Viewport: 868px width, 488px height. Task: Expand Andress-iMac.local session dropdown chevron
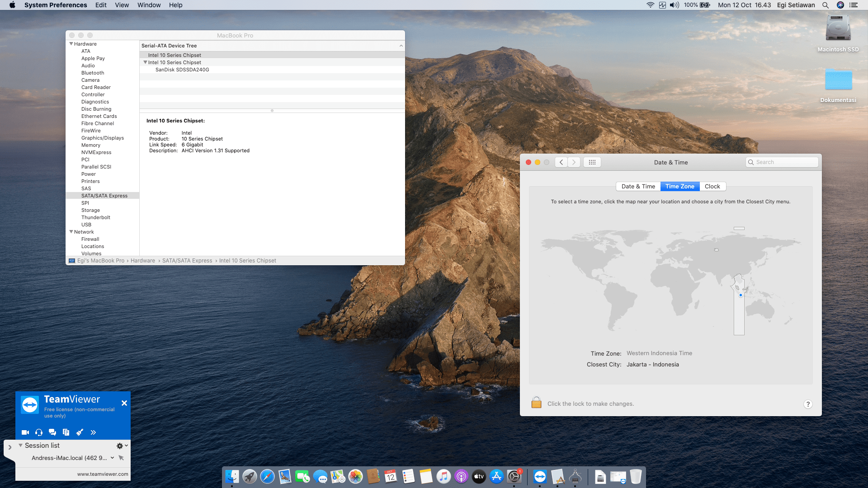(x=112, y=458)
